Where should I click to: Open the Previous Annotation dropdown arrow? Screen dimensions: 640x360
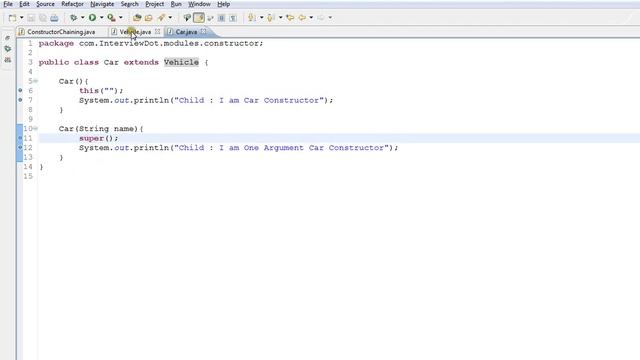(280, 18)
